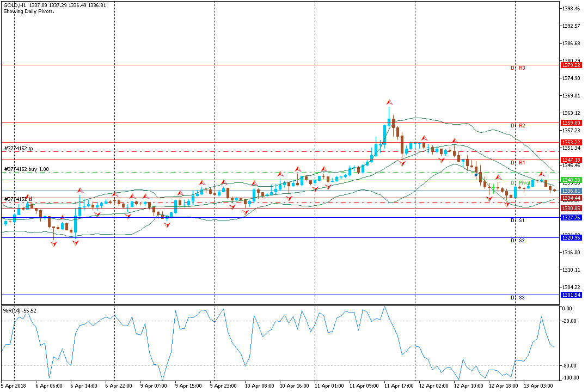The width and height of the screenshot is (588, 392).
Task: Select the last up fractal arrow above 13 Apr candles
Action: [542, 174]
